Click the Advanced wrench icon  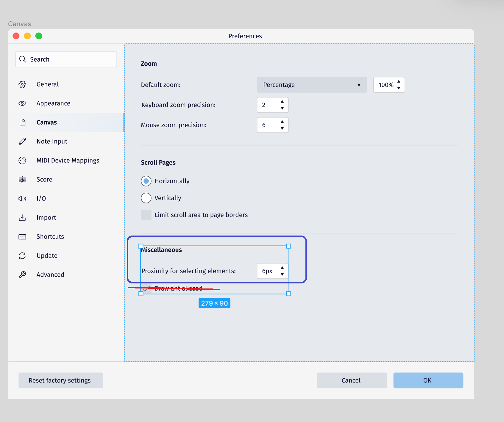pos(22,274)
